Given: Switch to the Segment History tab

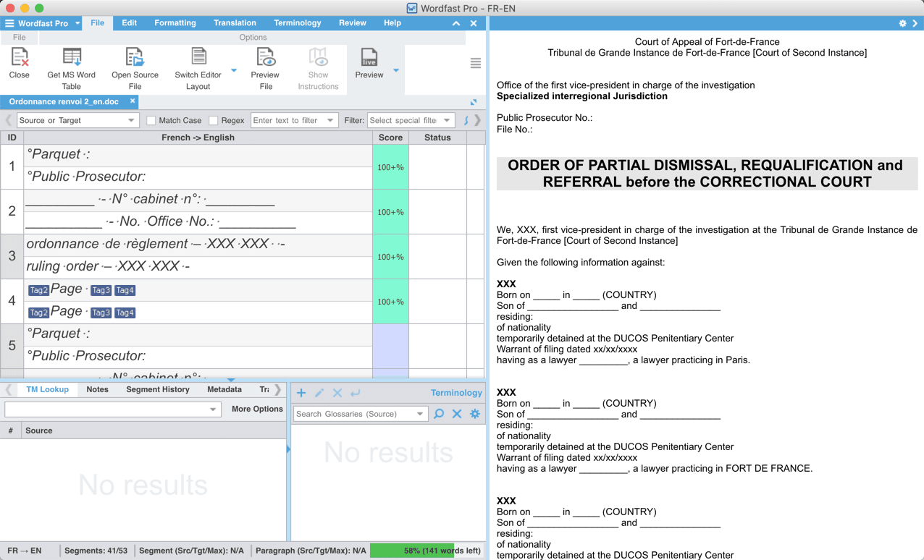Looking at the screenshot, I should 157,389.
